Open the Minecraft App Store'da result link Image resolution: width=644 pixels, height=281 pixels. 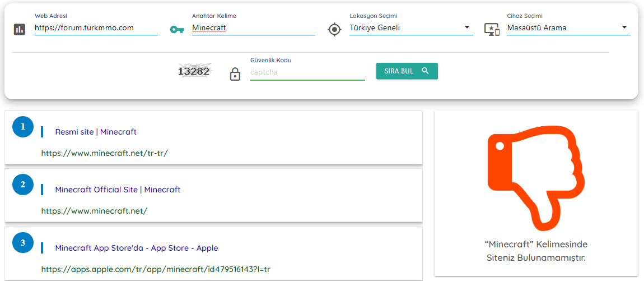coord(137,248)
